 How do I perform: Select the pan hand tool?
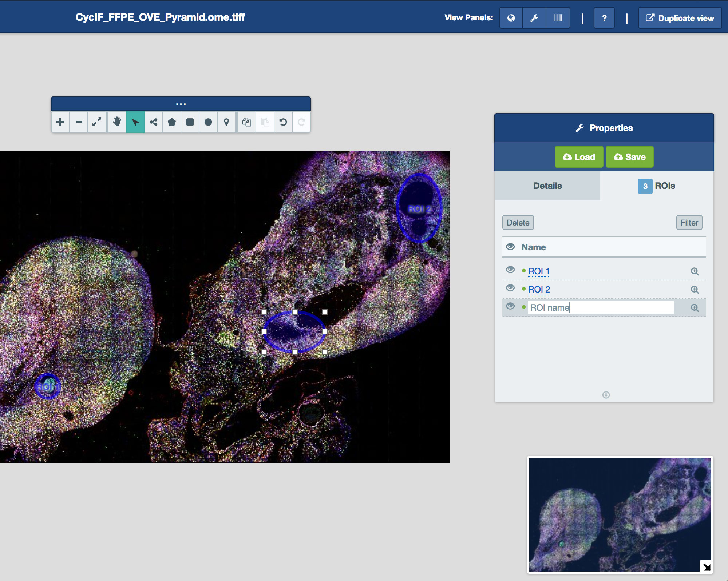[117, 122]
